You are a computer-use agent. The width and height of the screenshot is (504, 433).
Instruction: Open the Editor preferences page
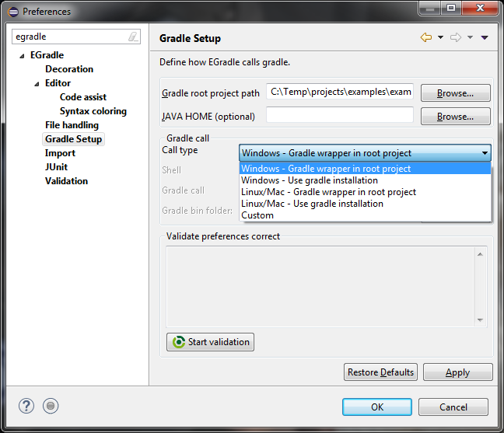tap(58, 83)
